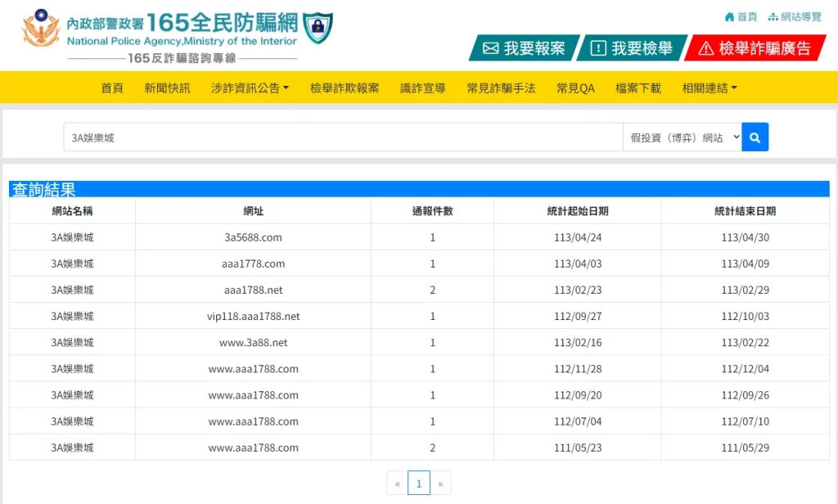Click the home icon beside 首頁 top right
Viewport: 838px width, 504px height.
point(731,16)
